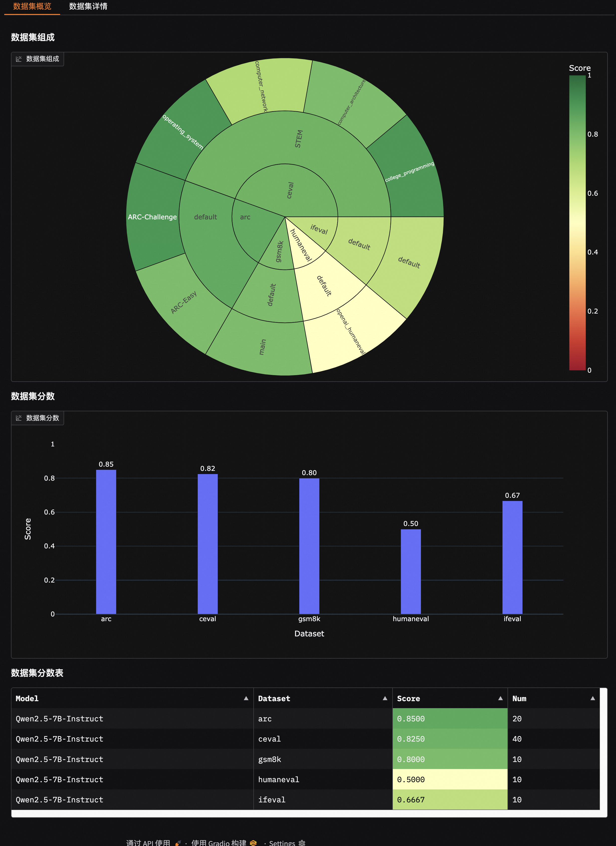Screen dimensions: 616x846
Task: Select the ARC-Challenge segment in the sunburst
Action: [x=152, y=217]
